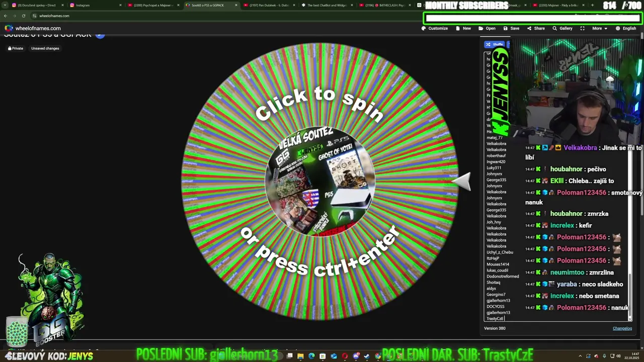Image resolution: width=644 pixels, height=362 pixels.
Task: Select entry Shoitaq in the list
Action: coord(493,283)
